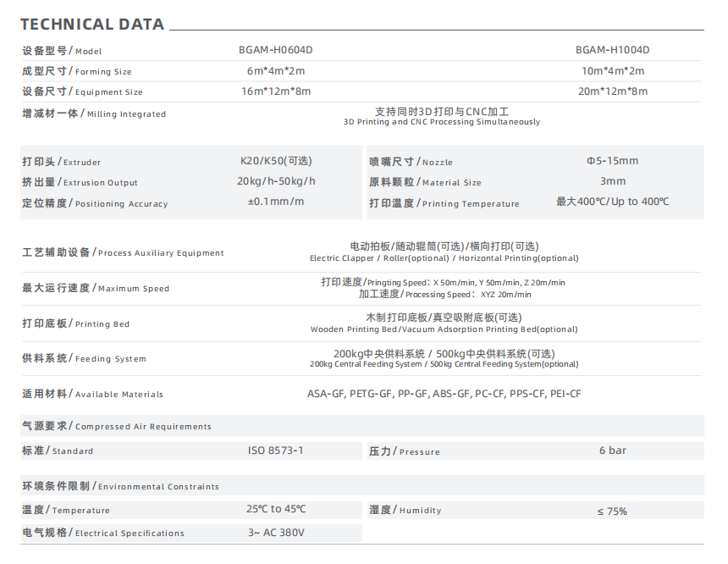Select the ASA-GF, PETG-GF materials list
Image resolution: width=728 pixels, height=564 pixels.
(444, 394)
